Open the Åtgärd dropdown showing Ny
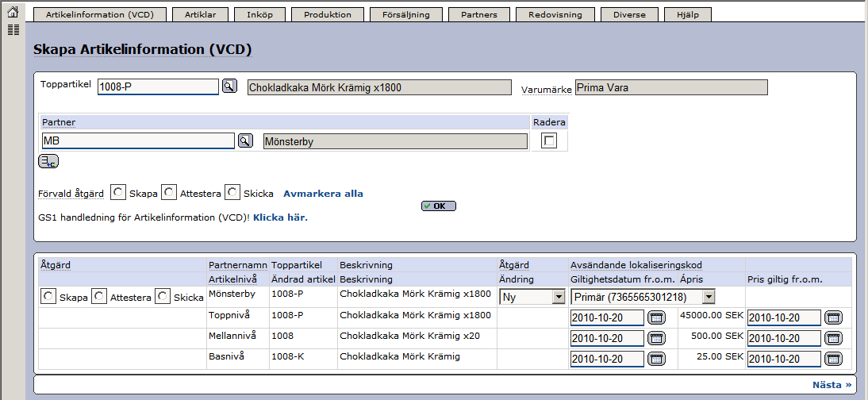Viewport: 868px width, 400px height. [532, 297]
